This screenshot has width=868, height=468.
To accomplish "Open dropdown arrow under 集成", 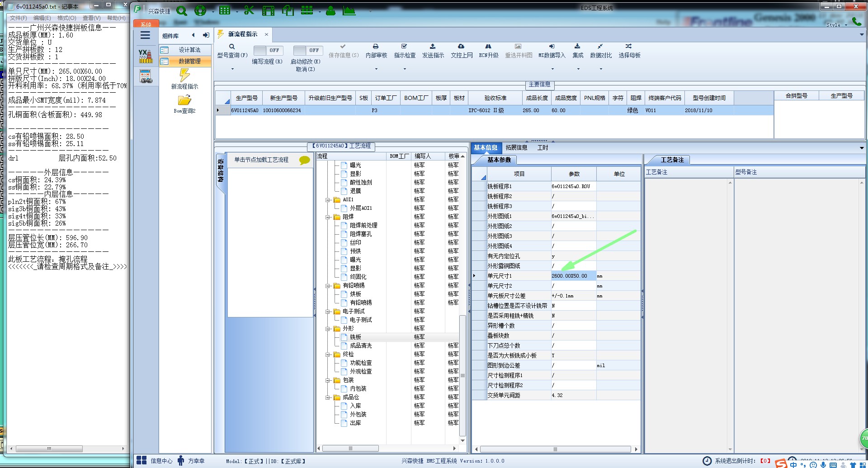I will (x=578, y=69).
